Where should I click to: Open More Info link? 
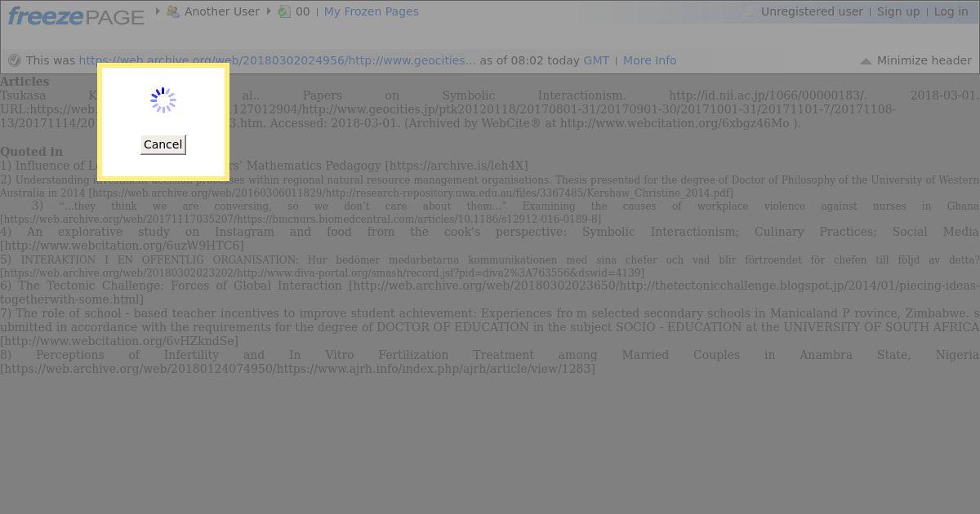coord(649,60)
